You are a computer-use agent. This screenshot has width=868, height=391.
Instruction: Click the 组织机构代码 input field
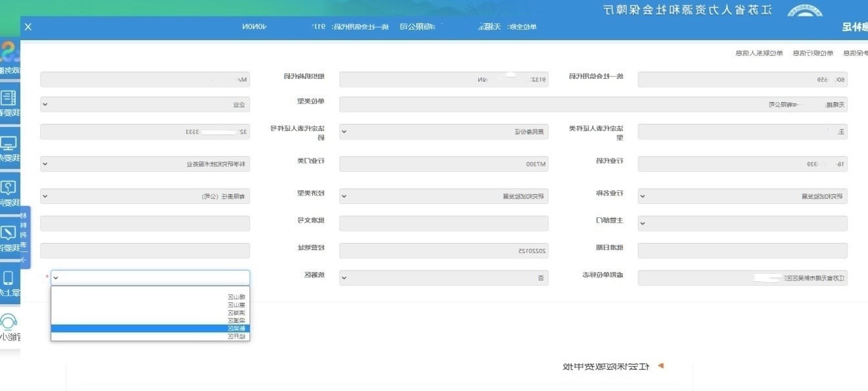coord(145,80)
